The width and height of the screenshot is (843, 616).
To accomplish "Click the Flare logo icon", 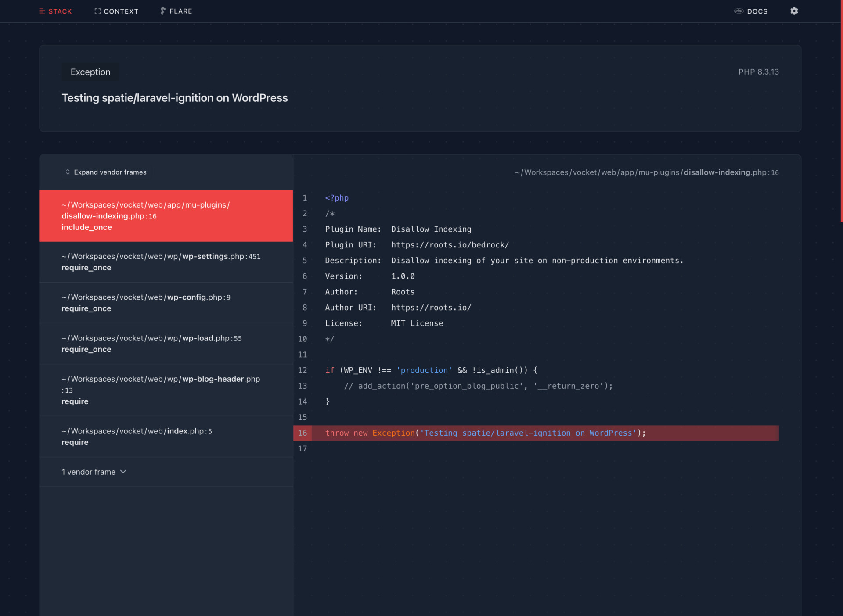I will pos(163,11).
